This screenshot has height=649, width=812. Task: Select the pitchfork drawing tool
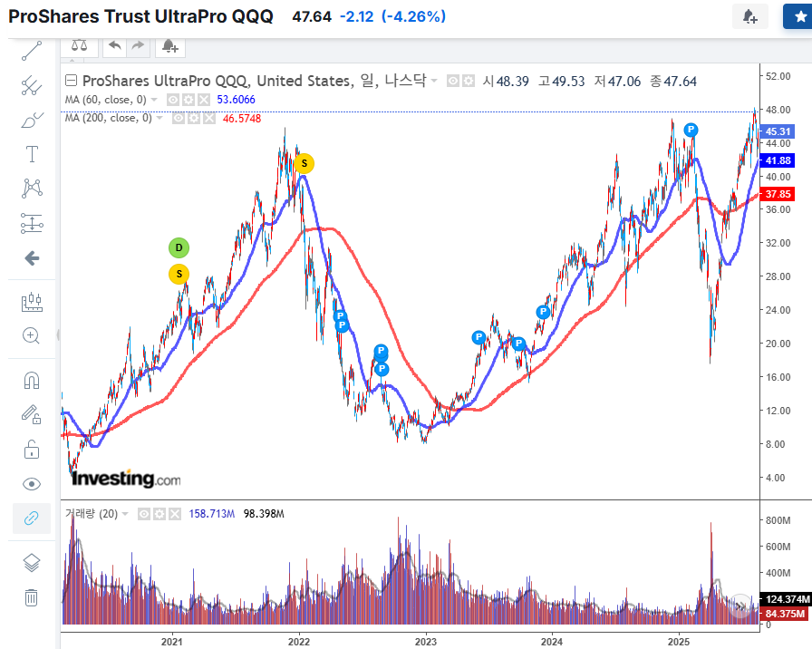[32, 85]
